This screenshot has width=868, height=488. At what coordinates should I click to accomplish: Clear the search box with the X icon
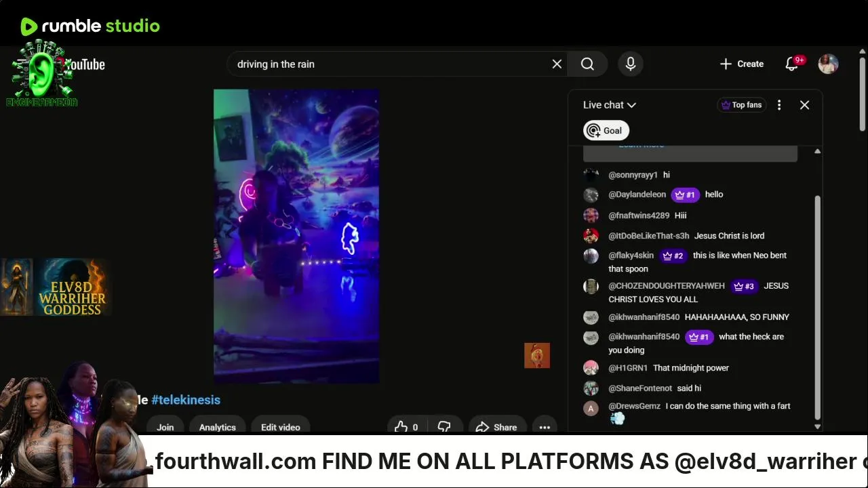tap(557, 64)
